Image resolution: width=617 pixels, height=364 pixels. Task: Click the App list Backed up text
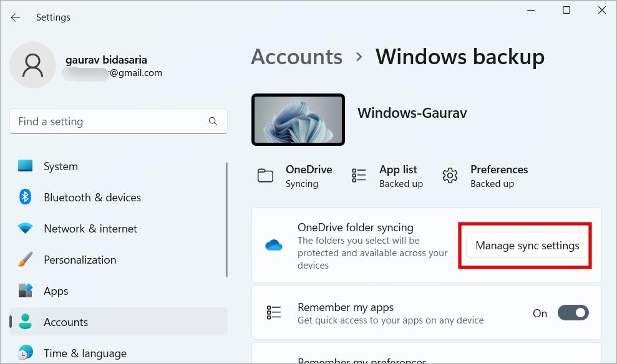[401, 184]
